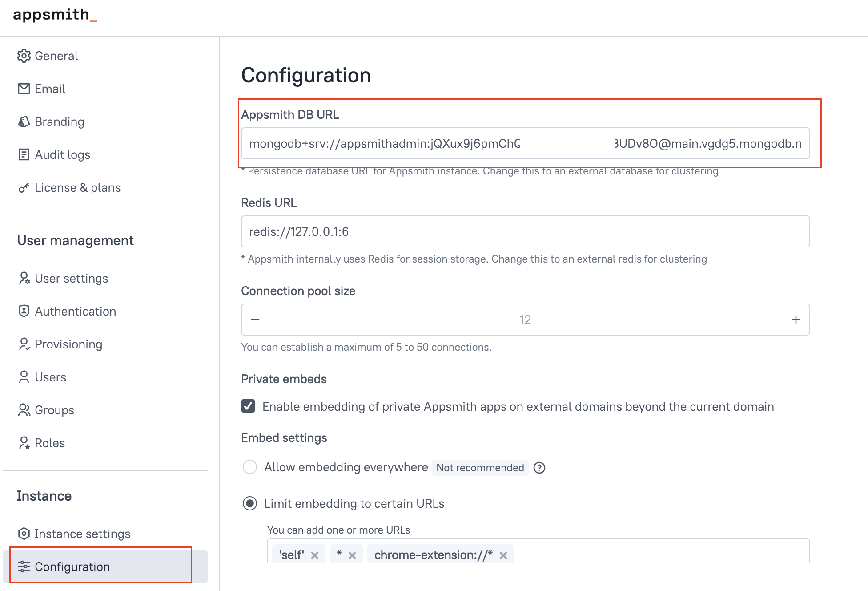Toggle the Private embeds checkbox
Viewport: 868px width, 591px height.
coord(248,406)
